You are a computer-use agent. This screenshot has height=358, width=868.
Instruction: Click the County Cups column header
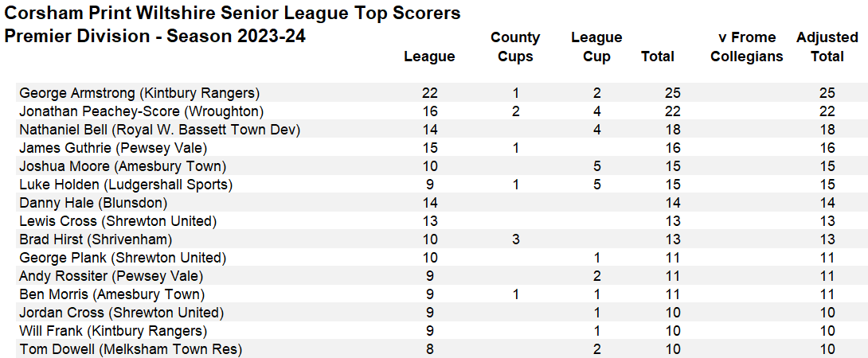coord(515,47)
